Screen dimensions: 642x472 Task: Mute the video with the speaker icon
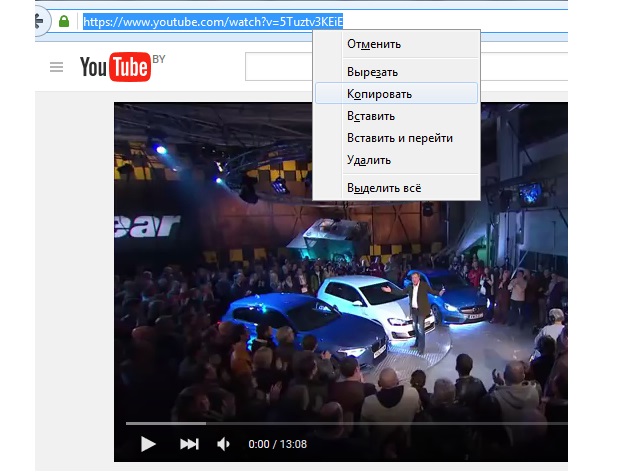point(224,444)
